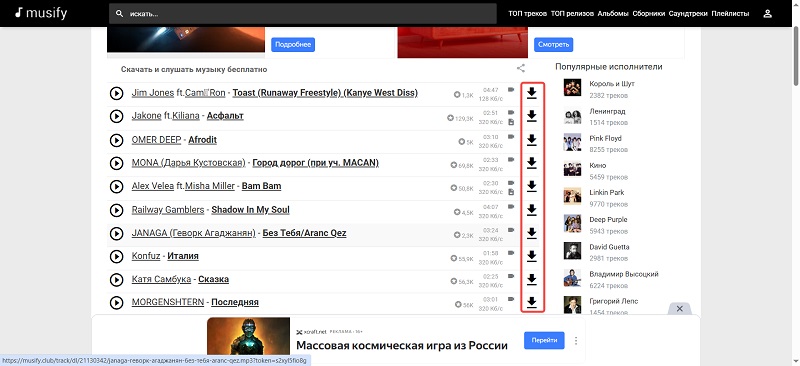The image size is (800, 366).
Task: Download OMER DEEP Afrodit track
Action: tap(532, 140)
